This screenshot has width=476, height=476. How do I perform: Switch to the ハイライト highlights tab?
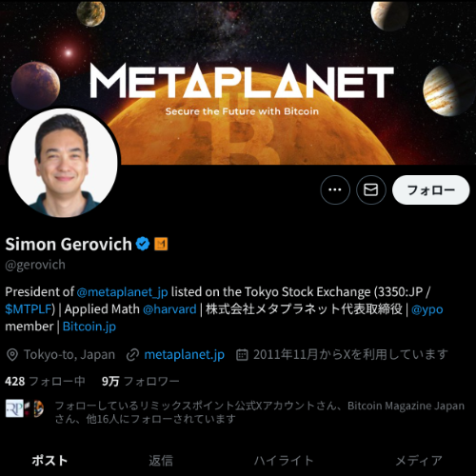pyautogui.click(x=284, y=461)
